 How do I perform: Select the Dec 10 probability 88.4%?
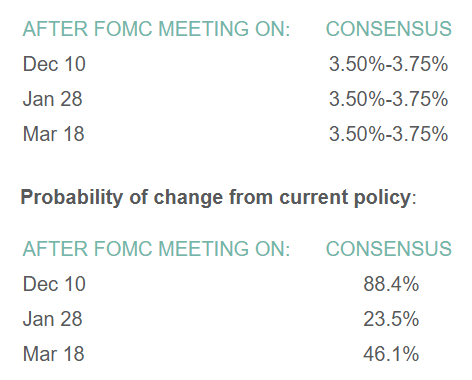pyautogui.click(x=391, y=284)
